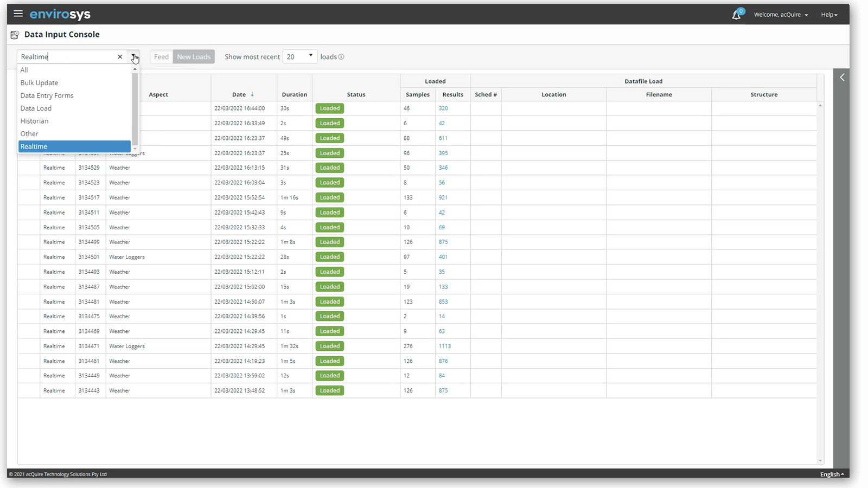Image resolution: width=868 pixels, height=488 pixels.
Task: Click the envirosys logo
Action: pos(60,14)
